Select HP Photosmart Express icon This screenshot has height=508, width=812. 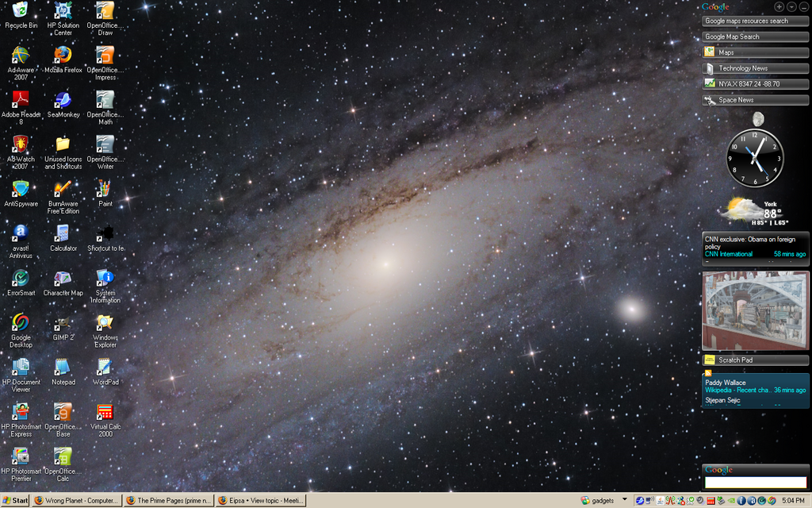coord(21,419)
